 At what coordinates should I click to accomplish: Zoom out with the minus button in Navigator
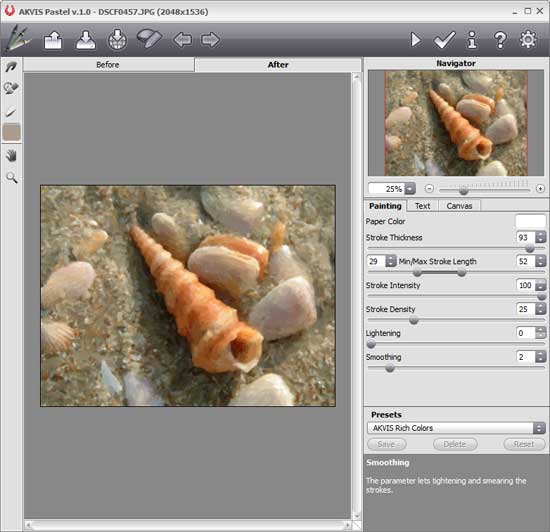(x=429, y=189)
